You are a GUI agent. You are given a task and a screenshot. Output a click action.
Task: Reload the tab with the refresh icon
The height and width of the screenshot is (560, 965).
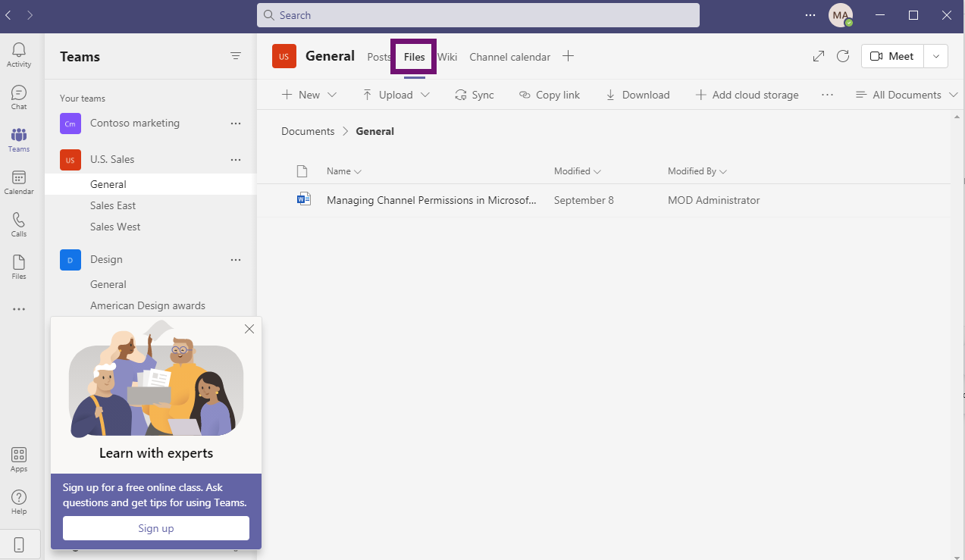[843, 56]
